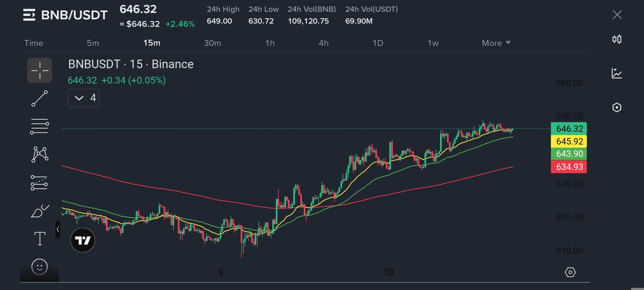This screenshot has height=290, width=644.
Task: Open the hexagon settings icon on right sidebar
Action: tap(617, 107)
